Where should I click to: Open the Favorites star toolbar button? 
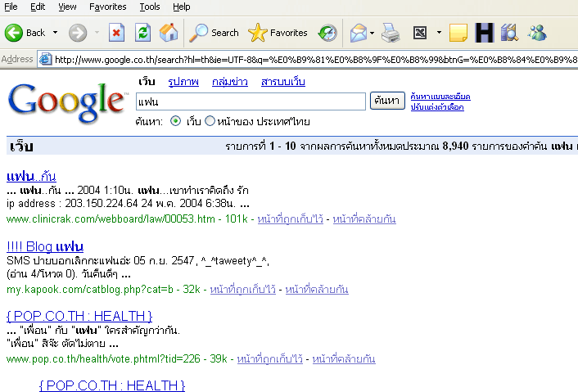click(x=278, y=33)
